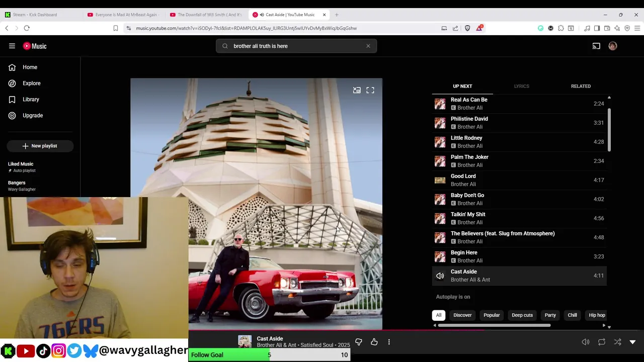
Task: Reload the page
Action: [27, 28]
